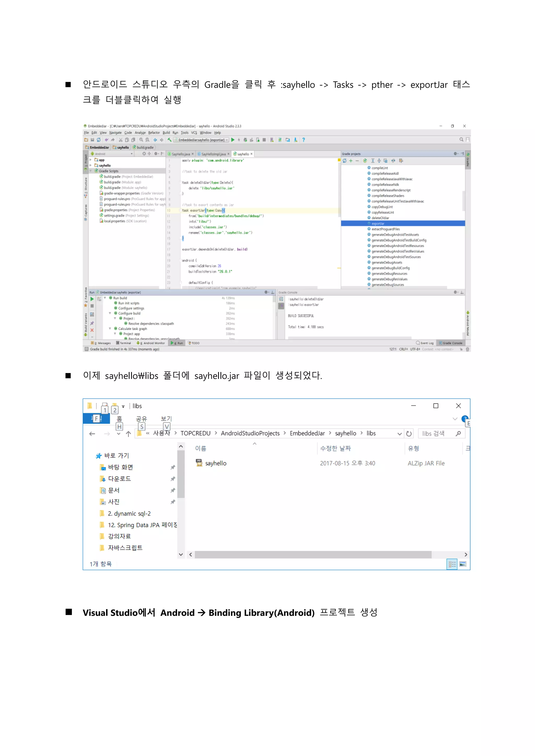The height and width of the screenshot is (756, 535).
Task: Switch to the SayHello.java editor tab
Action: [x=180, y=154]
